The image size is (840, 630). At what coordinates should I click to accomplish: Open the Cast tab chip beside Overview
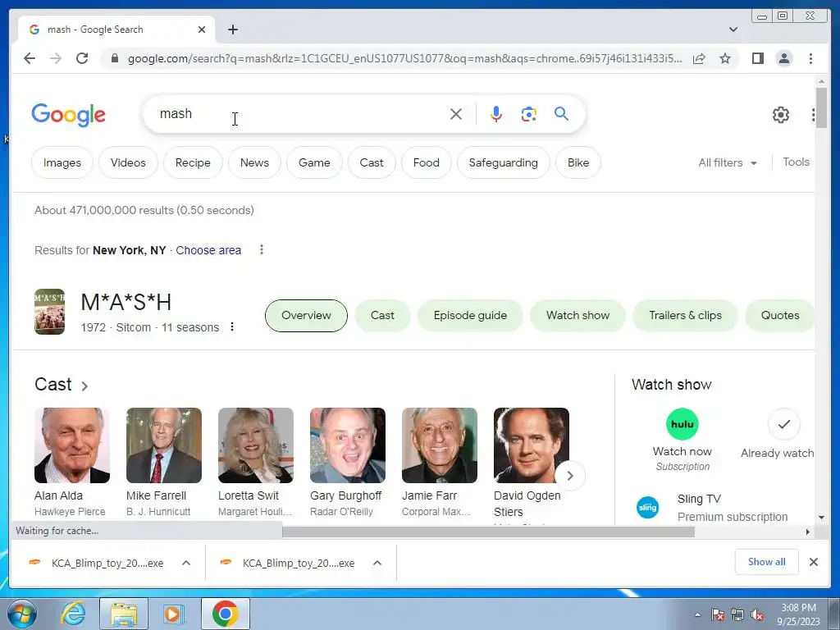(x=382, y=315)
